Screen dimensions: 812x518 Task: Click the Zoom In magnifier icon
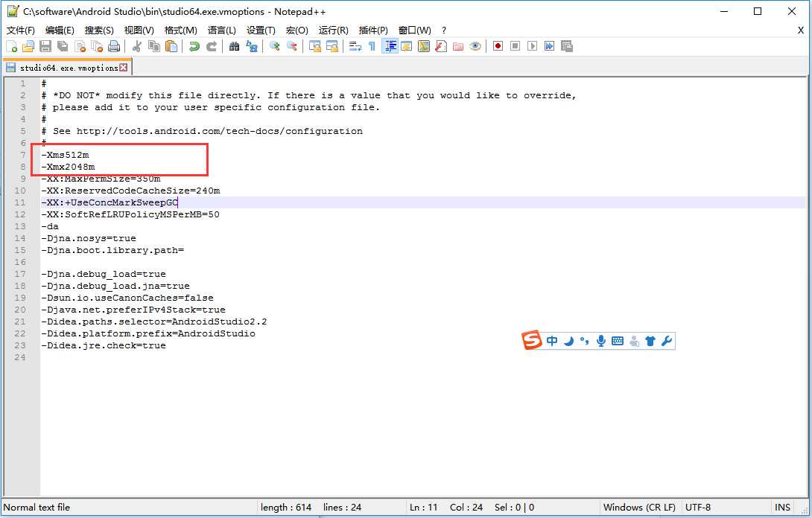point(274,46)
